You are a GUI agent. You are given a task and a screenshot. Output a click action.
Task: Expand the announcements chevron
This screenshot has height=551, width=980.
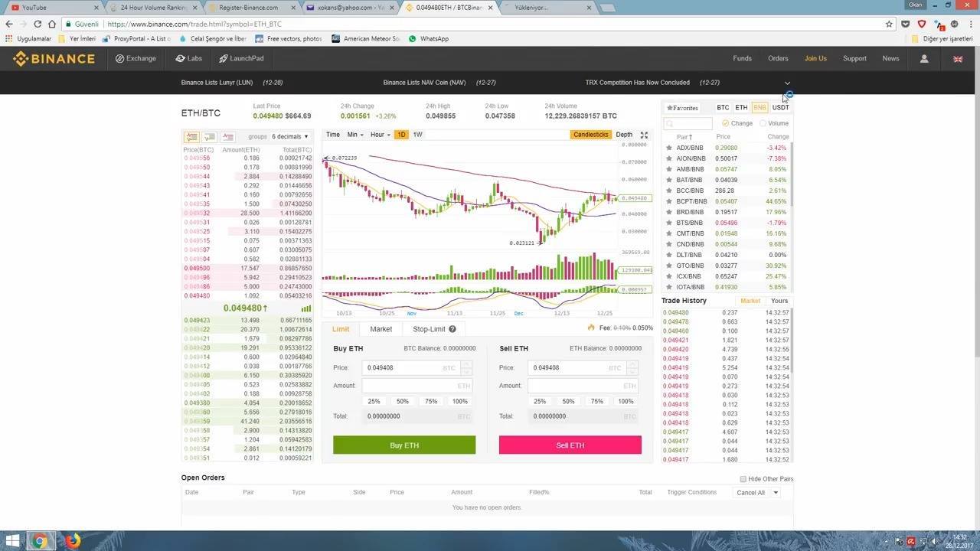pos(787,83)
